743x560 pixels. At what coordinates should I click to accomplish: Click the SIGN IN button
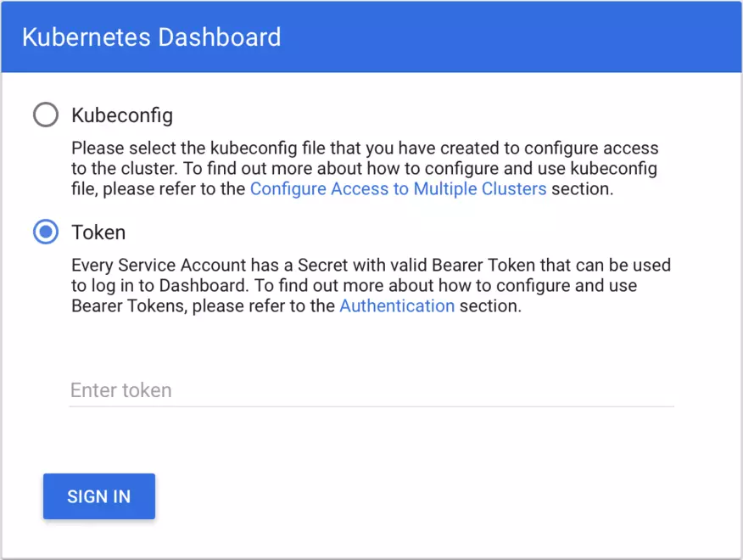pos(99,496)
